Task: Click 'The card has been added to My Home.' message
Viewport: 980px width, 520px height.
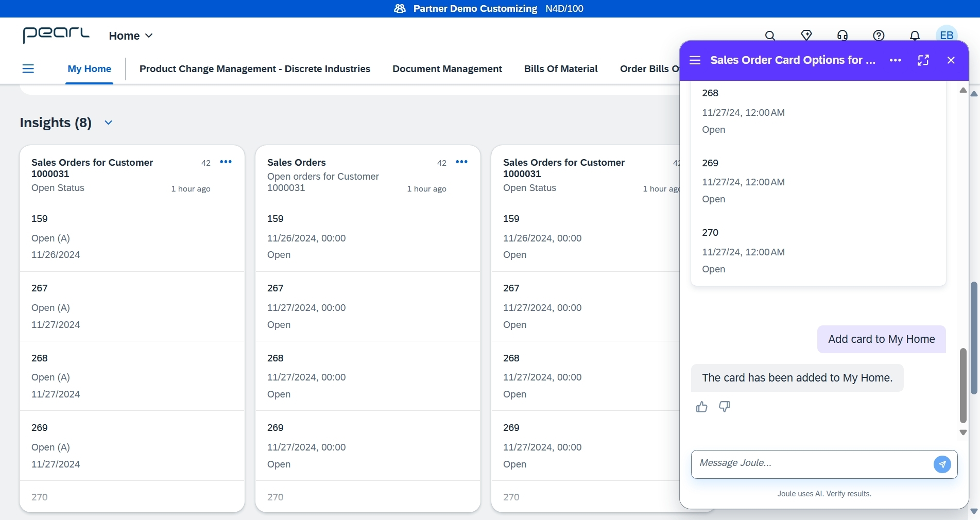Action: click(797, 378)
